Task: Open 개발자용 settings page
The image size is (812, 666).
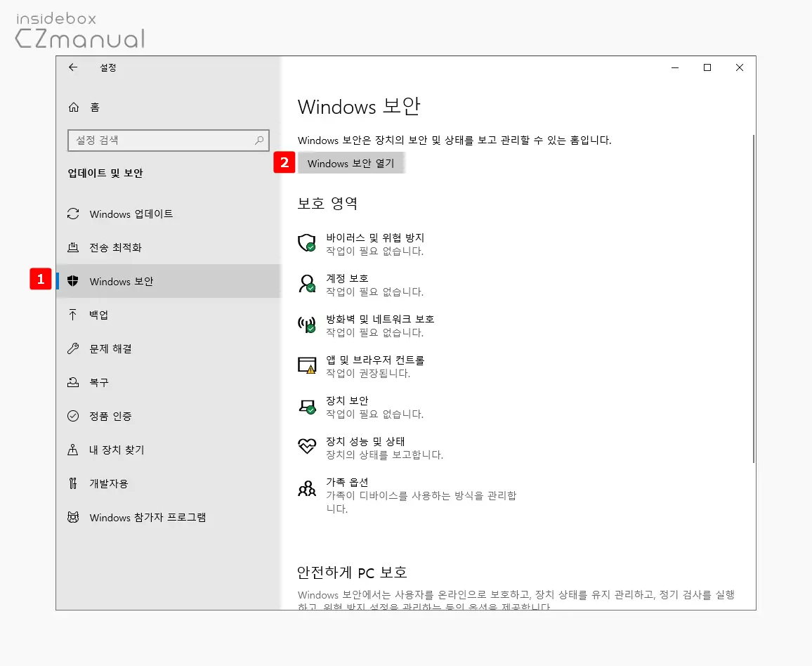Action: [169, 484]
